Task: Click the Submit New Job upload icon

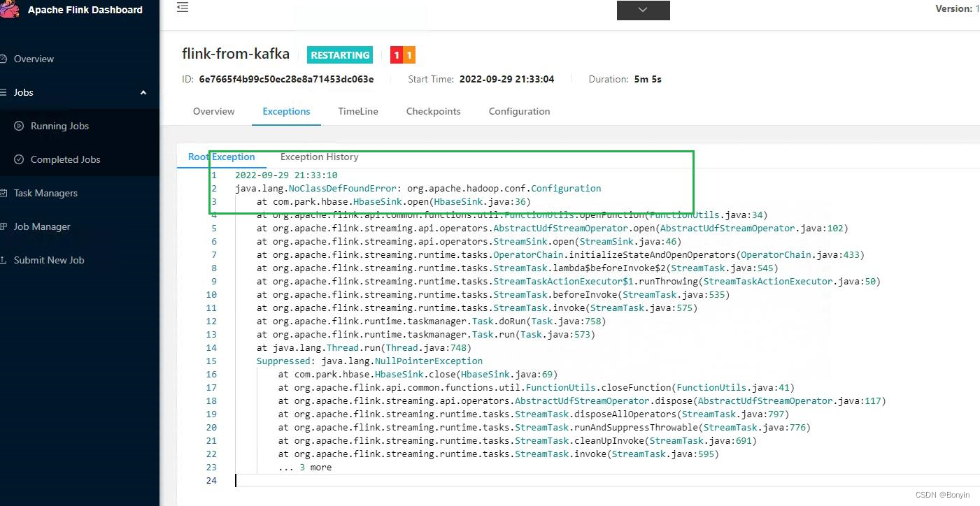Action: click(3, 260)
